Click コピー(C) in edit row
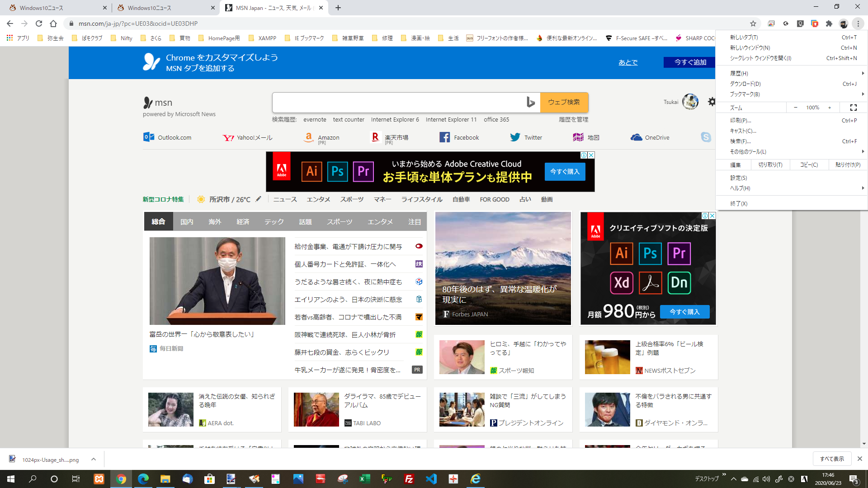This screenshot has height=488, width=868. point(809,164)
